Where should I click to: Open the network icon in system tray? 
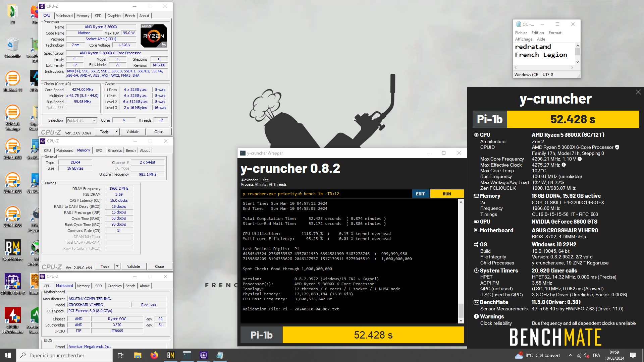point(579,355)
